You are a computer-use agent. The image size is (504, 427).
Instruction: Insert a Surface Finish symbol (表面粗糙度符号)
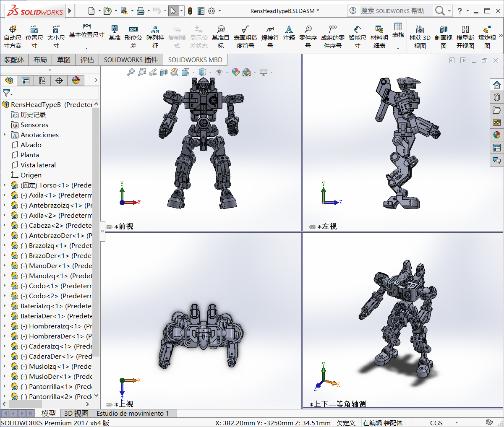tap(245, 36)
